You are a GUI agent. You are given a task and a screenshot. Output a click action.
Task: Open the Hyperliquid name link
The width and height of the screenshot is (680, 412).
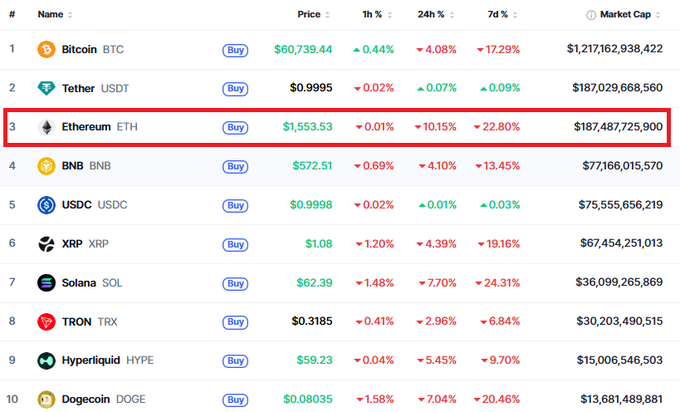[91, 360]
